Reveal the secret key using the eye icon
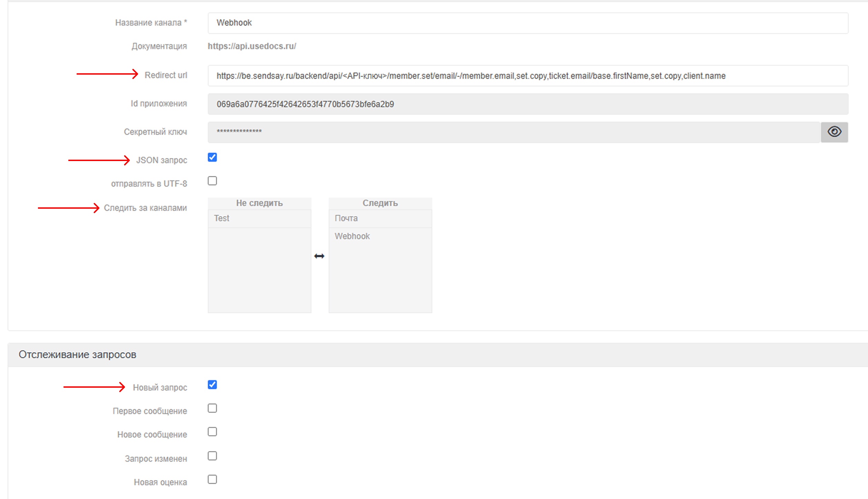868x499 pixels. click(835, 131)
